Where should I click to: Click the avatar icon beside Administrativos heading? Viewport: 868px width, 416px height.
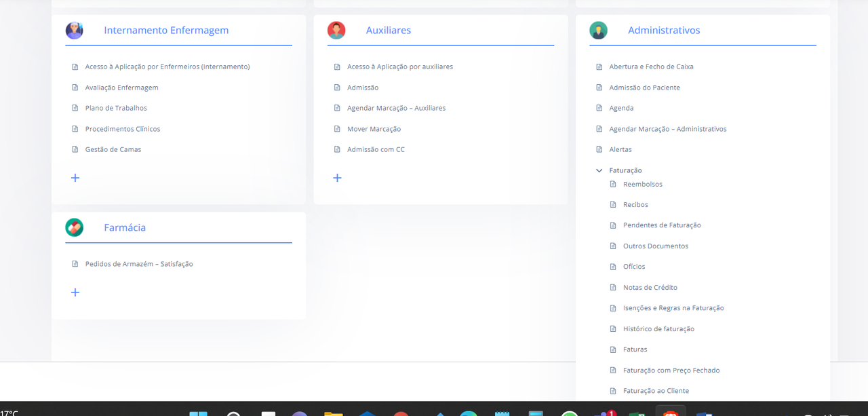[598, 31]
